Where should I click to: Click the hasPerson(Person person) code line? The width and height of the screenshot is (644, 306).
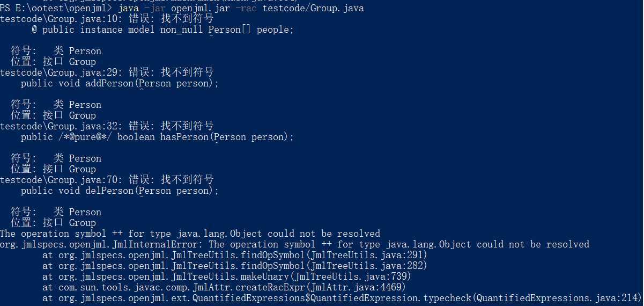pyautogui.click(x=158, y=137)
